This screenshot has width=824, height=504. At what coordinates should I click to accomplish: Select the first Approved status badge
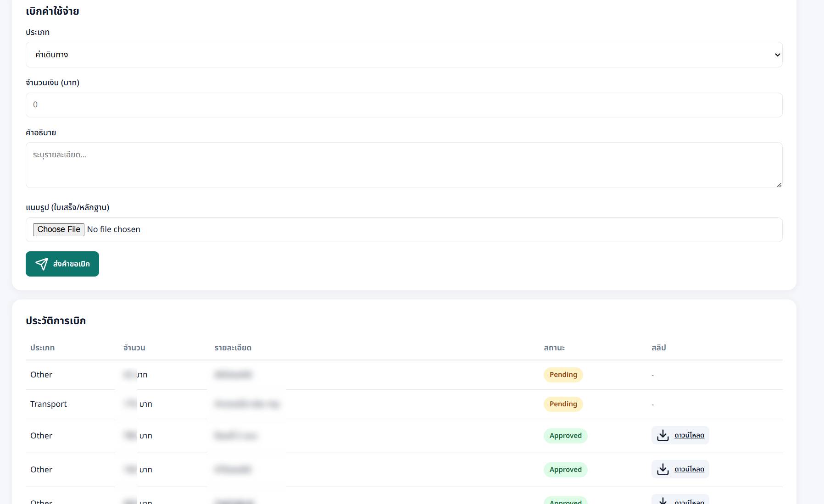pos(565,436)
